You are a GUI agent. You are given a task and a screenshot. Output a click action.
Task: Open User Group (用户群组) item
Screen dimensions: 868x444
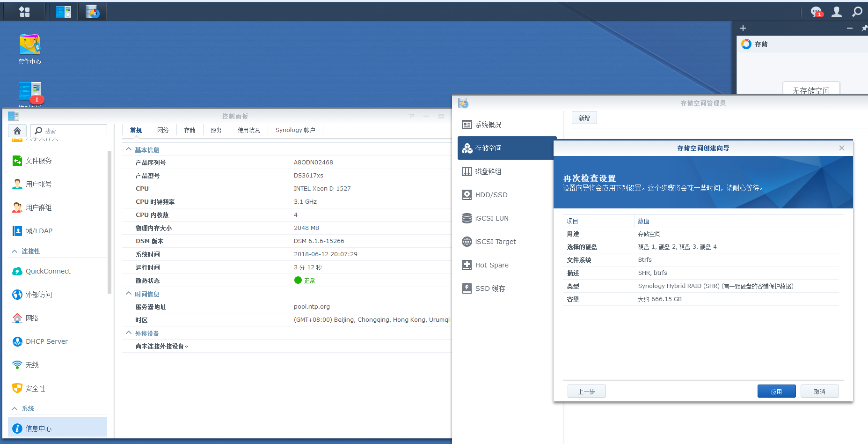[x=58, y=207]
